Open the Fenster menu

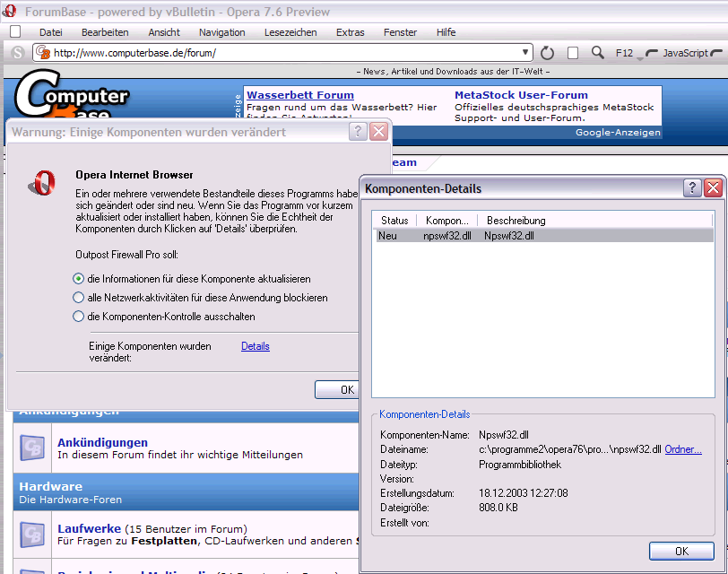[x=400, y=32]
